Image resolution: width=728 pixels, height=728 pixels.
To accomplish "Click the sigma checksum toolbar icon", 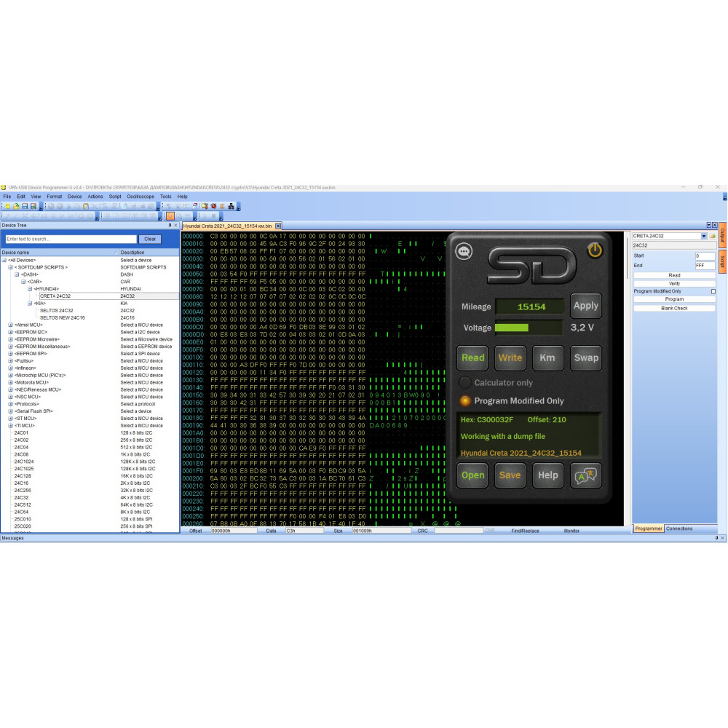I will point(222,206).
